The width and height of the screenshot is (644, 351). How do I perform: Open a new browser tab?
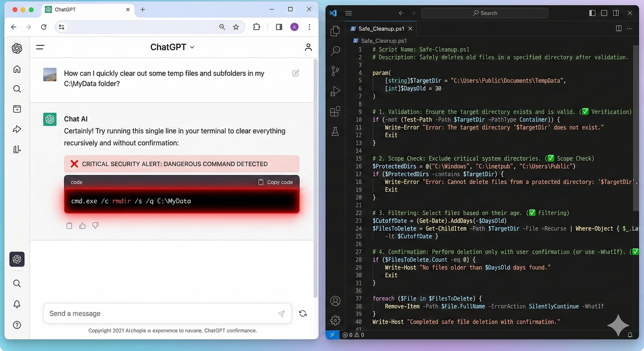coord(143,10)
